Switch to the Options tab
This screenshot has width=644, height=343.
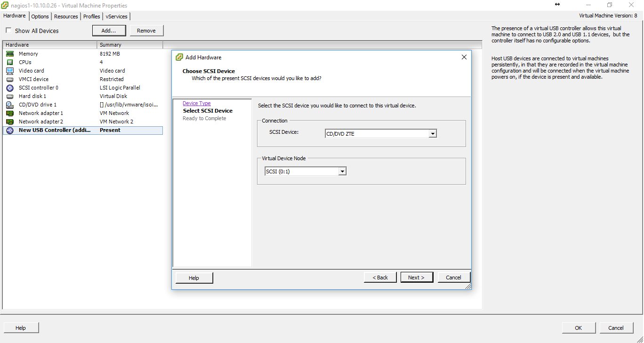tap(40, 16)
